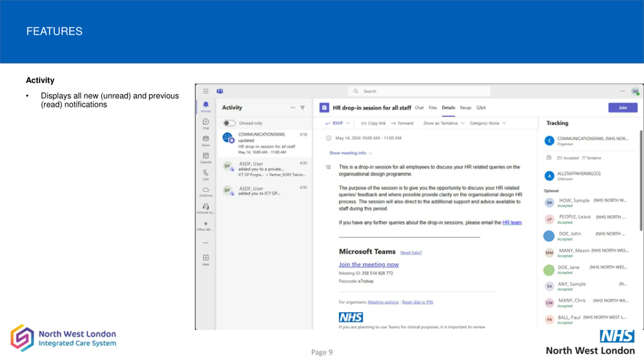Image resolution: width=644 pixels, height=362 pixels.
Task: Click the Join button
Action: point(623,108)
